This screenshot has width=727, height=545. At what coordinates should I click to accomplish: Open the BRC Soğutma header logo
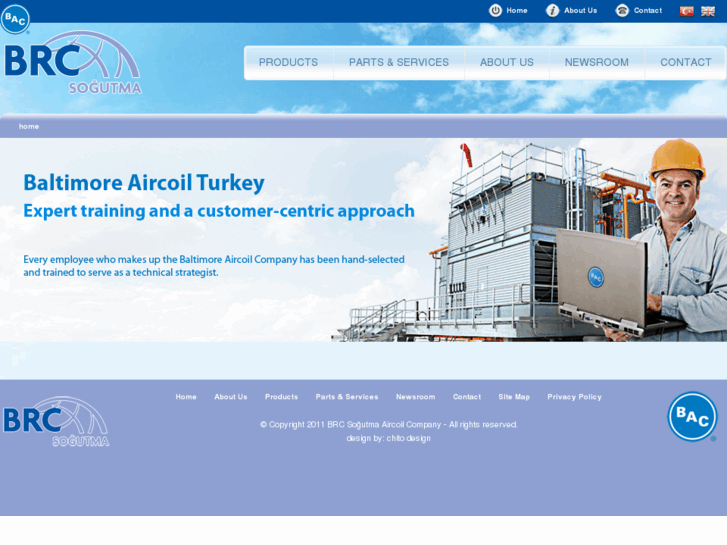pos(73,62)
